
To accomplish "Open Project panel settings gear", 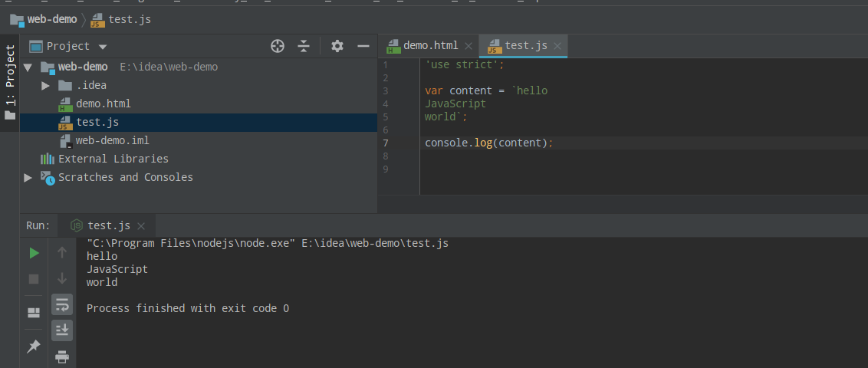I will click(x=337, y=46).
